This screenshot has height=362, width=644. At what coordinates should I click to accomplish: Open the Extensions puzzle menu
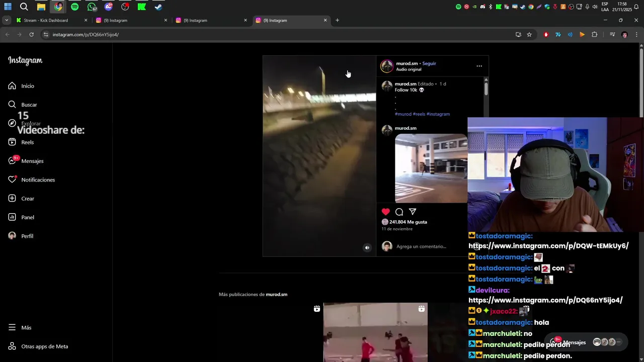click(x=594, y=35)
